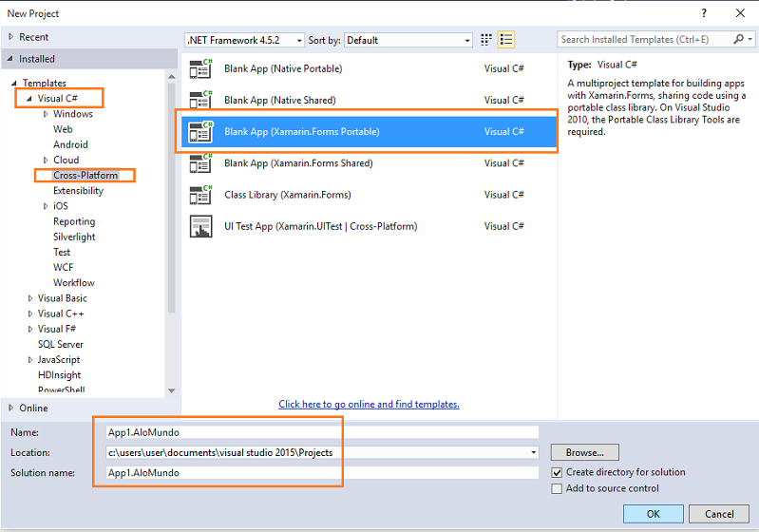Select Android template category
Image resolution: width=759 pixels, height=532 pixels.
tap(70, 144)
